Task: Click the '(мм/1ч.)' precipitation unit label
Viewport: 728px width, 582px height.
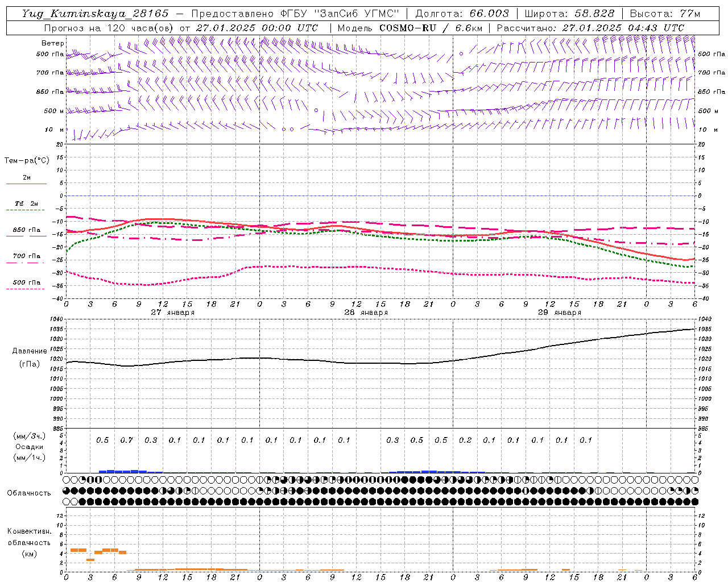Action: coord(30,458)
